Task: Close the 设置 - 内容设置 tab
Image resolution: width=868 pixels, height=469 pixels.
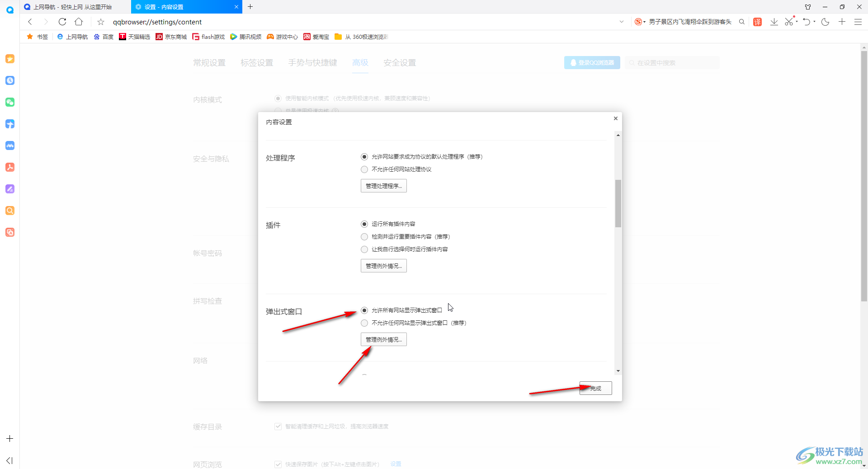Action: (236, 7)
